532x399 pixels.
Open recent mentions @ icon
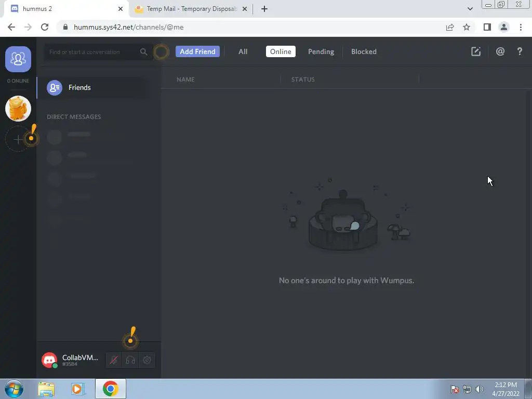tap(500, 51)
